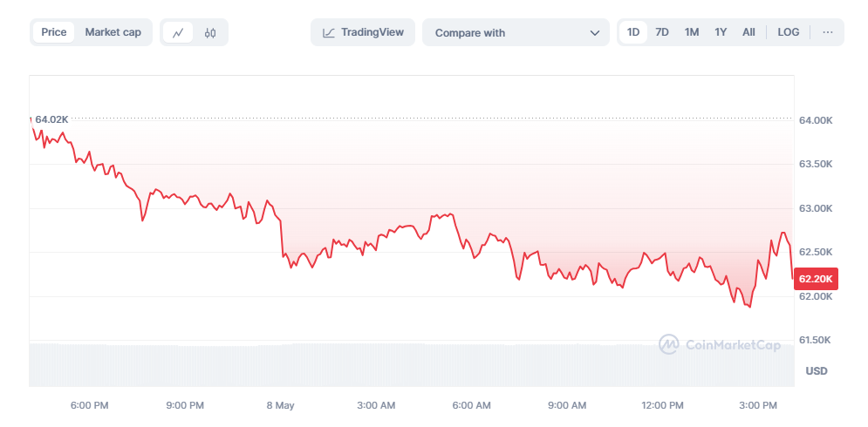Click the USD currency label

point(817,371)
